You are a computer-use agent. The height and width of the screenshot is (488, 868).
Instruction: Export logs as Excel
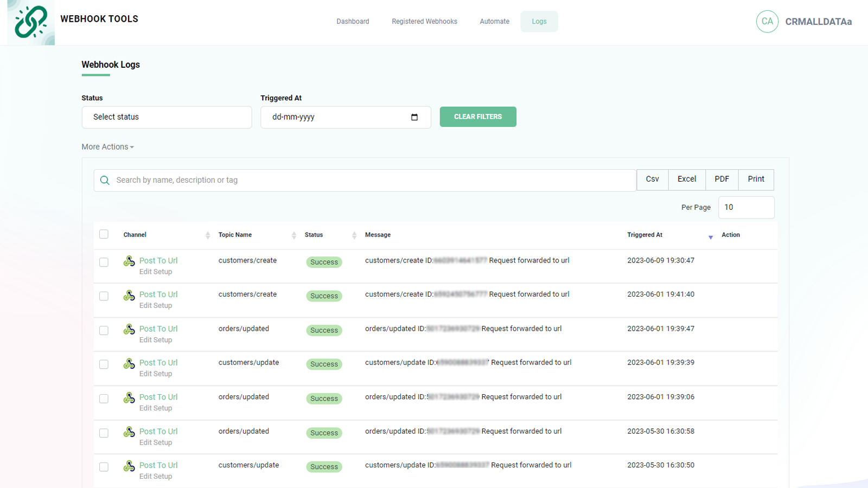coord(687,179)
